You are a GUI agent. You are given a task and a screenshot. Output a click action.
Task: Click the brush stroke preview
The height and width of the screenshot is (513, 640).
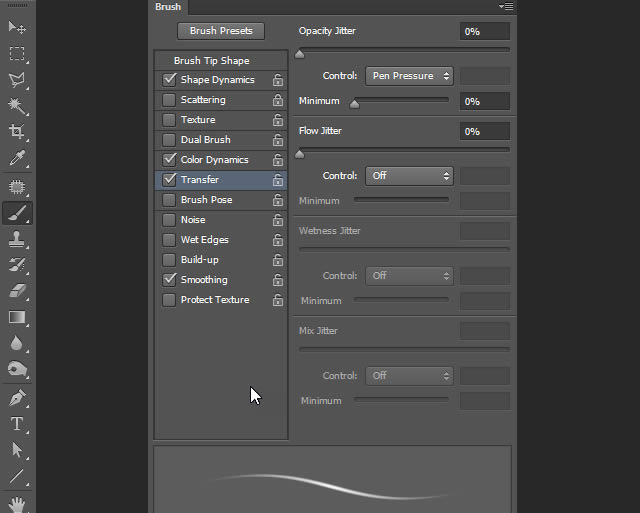click(332, 480)
